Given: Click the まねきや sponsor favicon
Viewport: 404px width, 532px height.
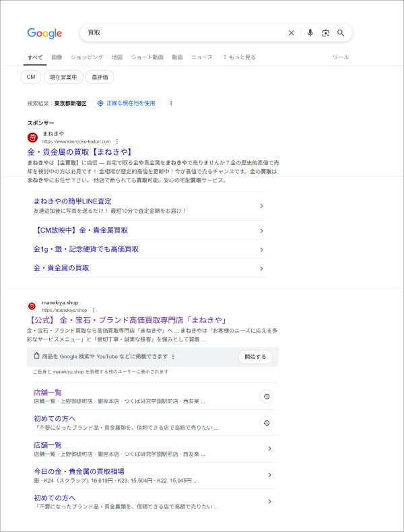Looking at the screenshot, I should [x=32, y=137].
